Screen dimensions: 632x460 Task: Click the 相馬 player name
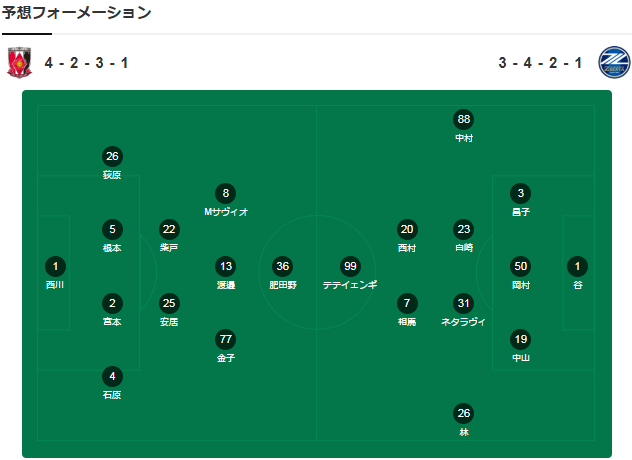click(x=406, y=322)
